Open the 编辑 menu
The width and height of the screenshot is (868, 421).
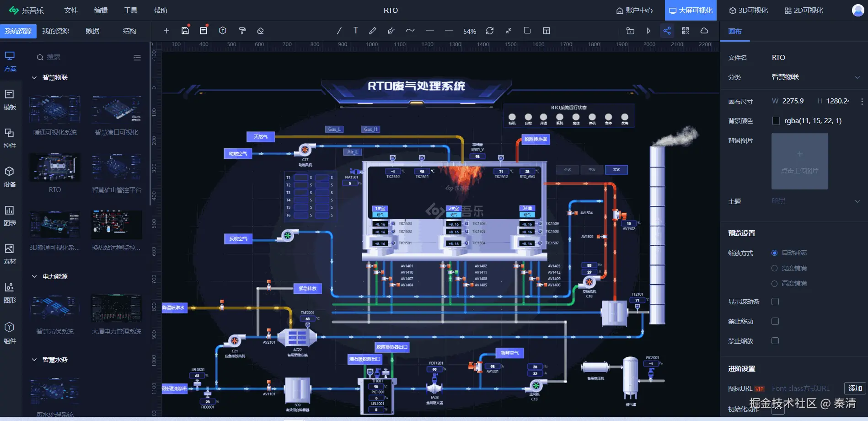pos(100,10)
